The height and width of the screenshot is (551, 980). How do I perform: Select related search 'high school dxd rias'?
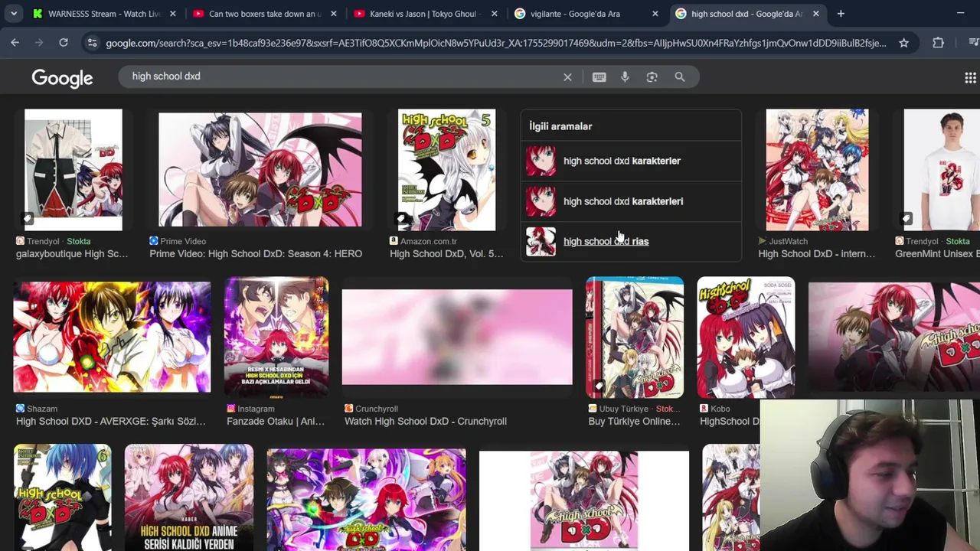click(x=631, y=241)
